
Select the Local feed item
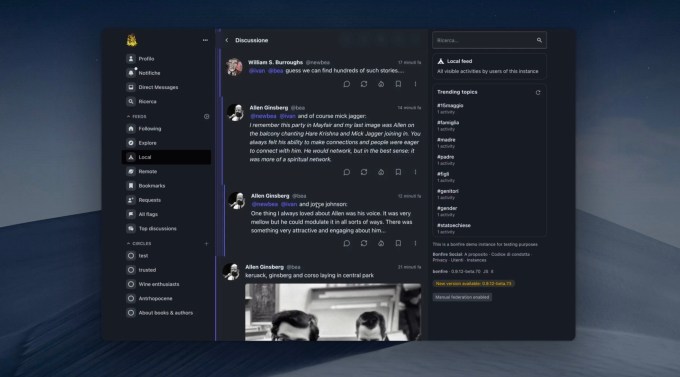[x=167, y=157]
